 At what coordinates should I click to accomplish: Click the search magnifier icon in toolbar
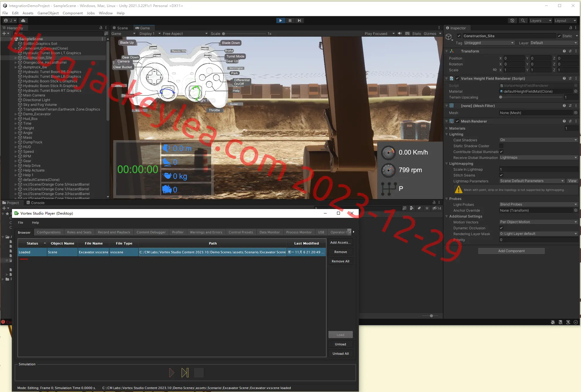[x=523, y=21]
